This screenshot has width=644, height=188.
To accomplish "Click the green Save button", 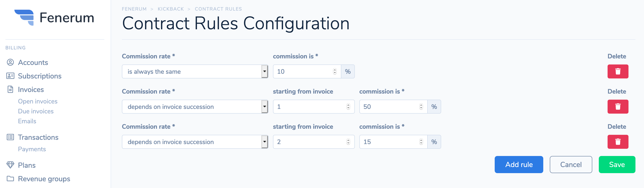I will (617, 164).
